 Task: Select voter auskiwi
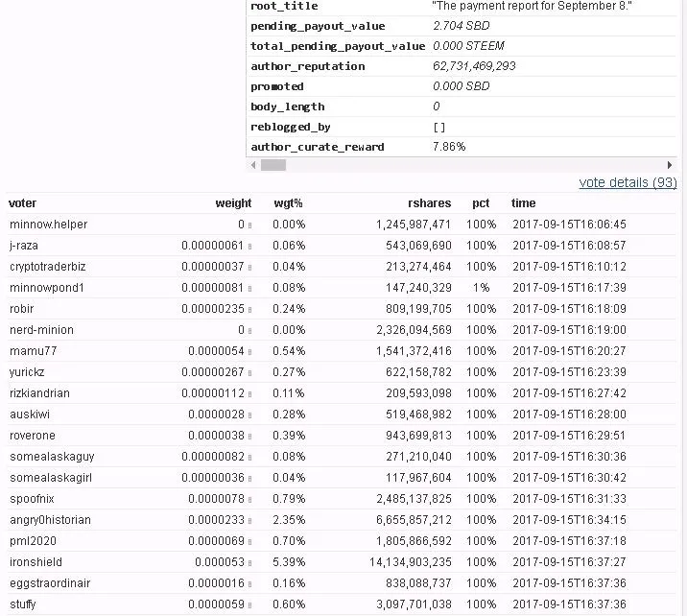(30, 415)
